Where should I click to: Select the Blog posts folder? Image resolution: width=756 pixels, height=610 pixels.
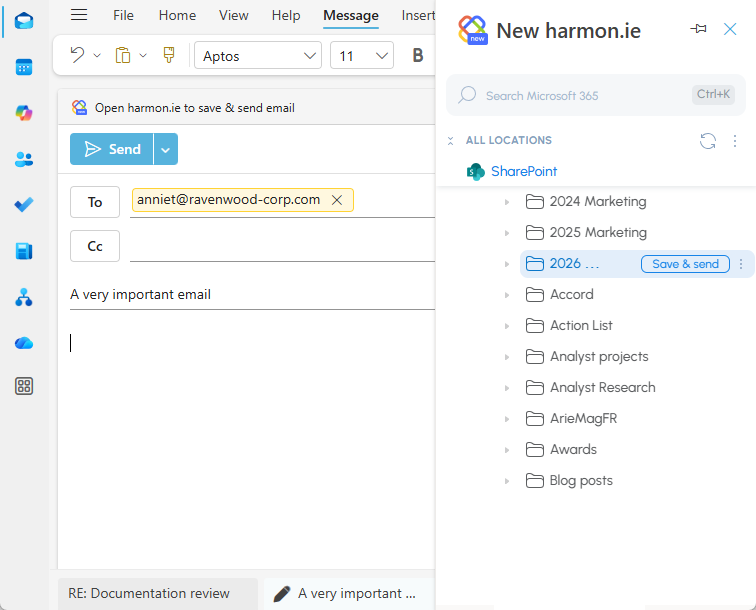[x=581, y=481]
